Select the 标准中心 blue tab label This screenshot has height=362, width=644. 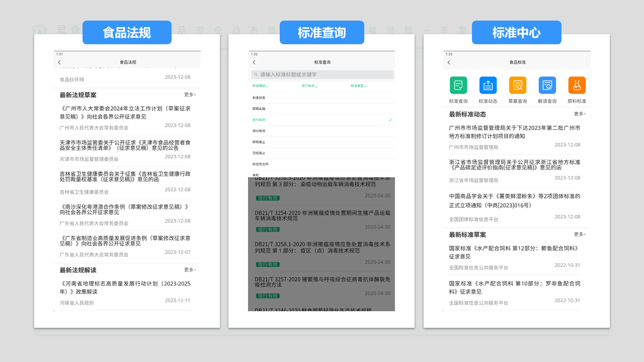click(x=516, y=33)
